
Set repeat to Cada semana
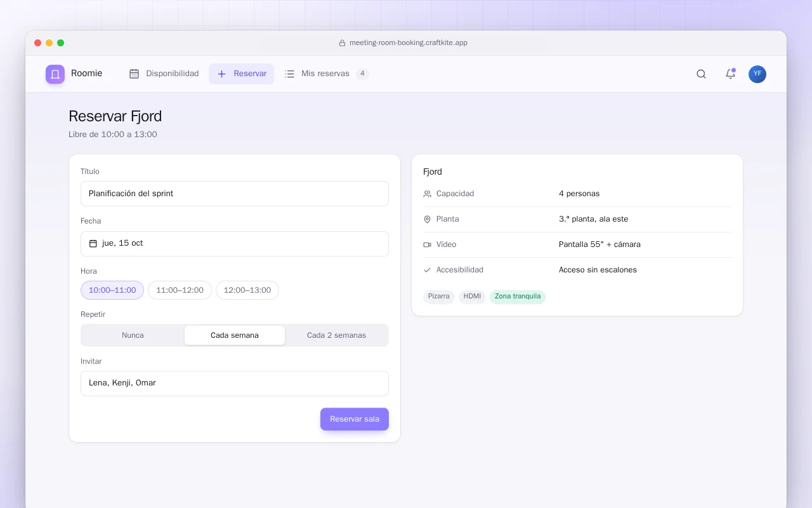pyautogui.click(x=235, y=335)
